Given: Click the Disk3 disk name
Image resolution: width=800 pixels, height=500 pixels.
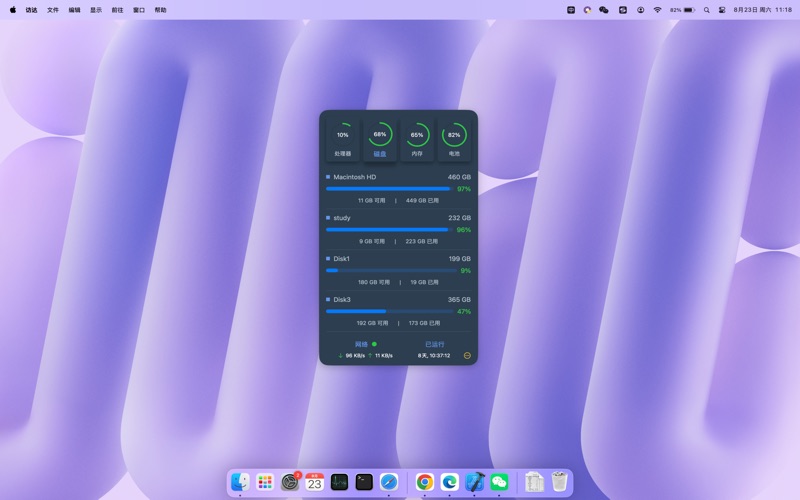Looking at the screenshot, I should (x=342, y=299).
